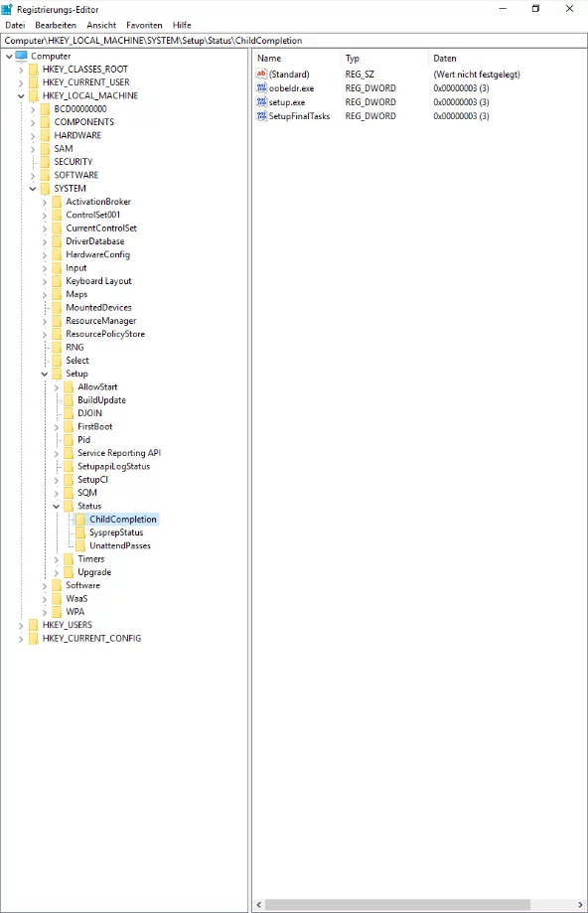This screenshot has height=913, width=588.
Task: Click the ChildCompletion folder icon
Action: 80,519
